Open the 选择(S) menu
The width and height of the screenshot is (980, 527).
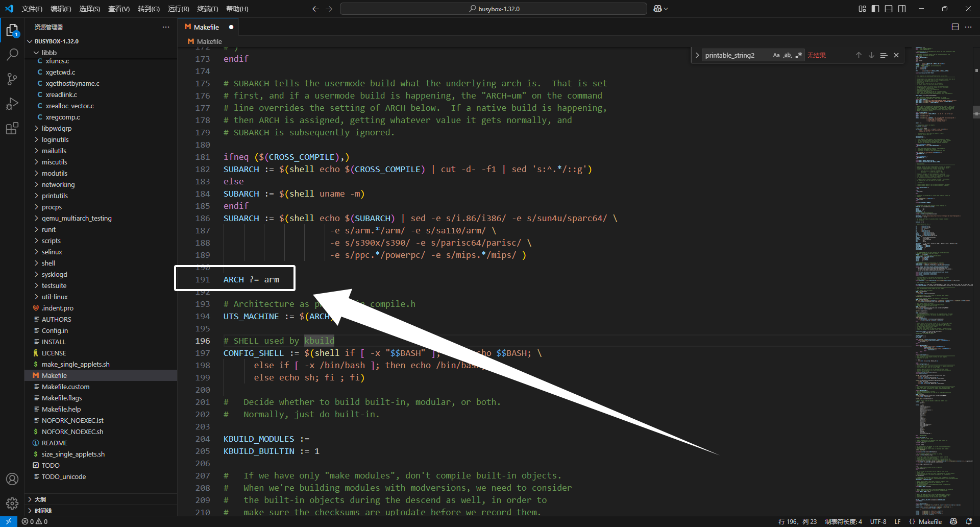(90, 9)
